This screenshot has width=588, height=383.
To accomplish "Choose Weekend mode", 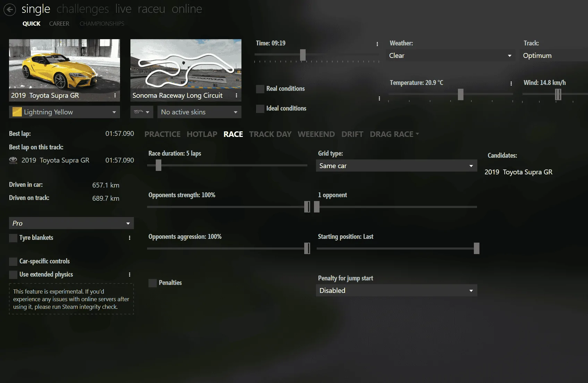I will pos(316,134).
